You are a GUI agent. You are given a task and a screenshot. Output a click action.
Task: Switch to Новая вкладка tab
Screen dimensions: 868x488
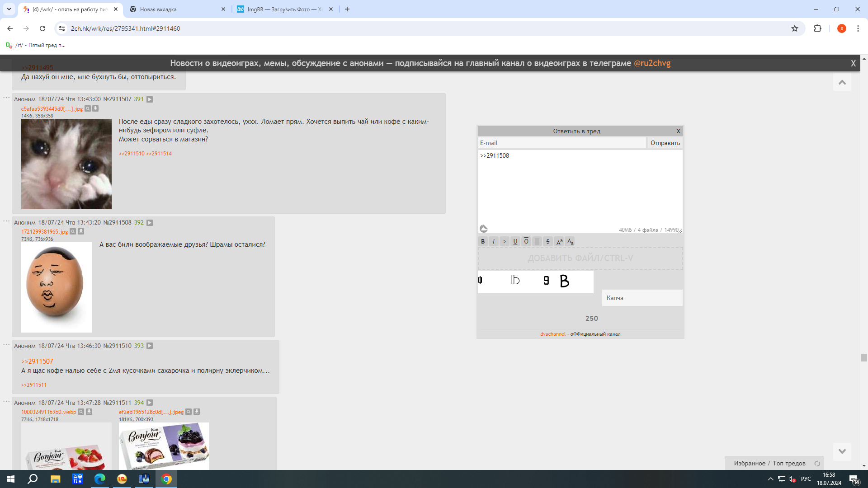coord(177,9)
